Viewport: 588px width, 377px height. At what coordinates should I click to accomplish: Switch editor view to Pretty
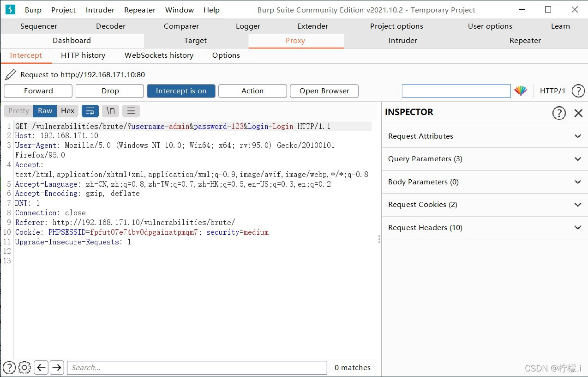(x=18, y=111)
